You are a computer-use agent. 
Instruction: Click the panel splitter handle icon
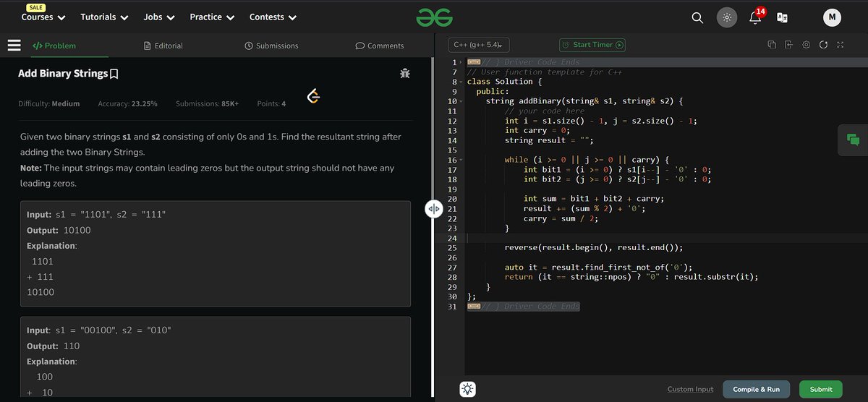point(433,210)
